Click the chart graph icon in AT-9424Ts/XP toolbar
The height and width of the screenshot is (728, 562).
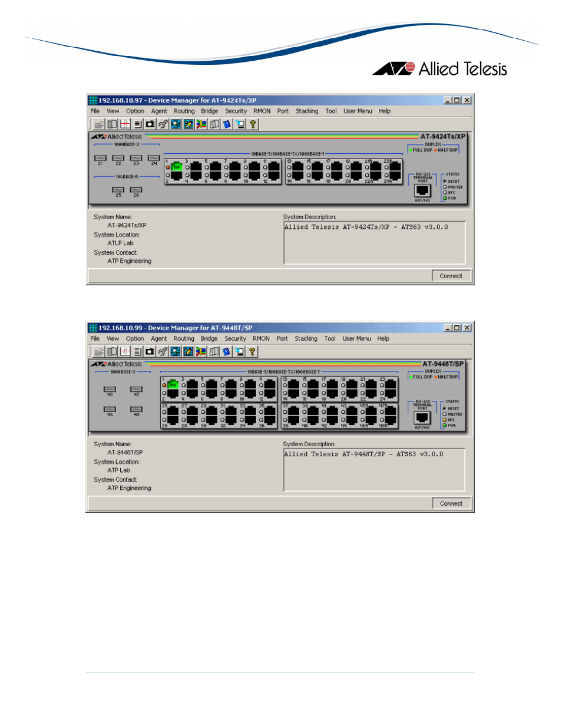pyautogui.click(x=189, y=124)
